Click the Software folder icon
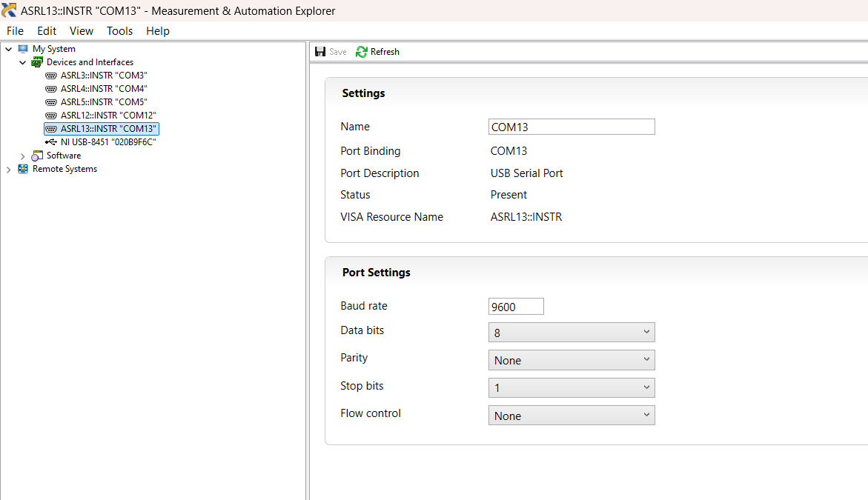Screen dimensions: 868x500 pyautogui.click(x=37, y=156)
